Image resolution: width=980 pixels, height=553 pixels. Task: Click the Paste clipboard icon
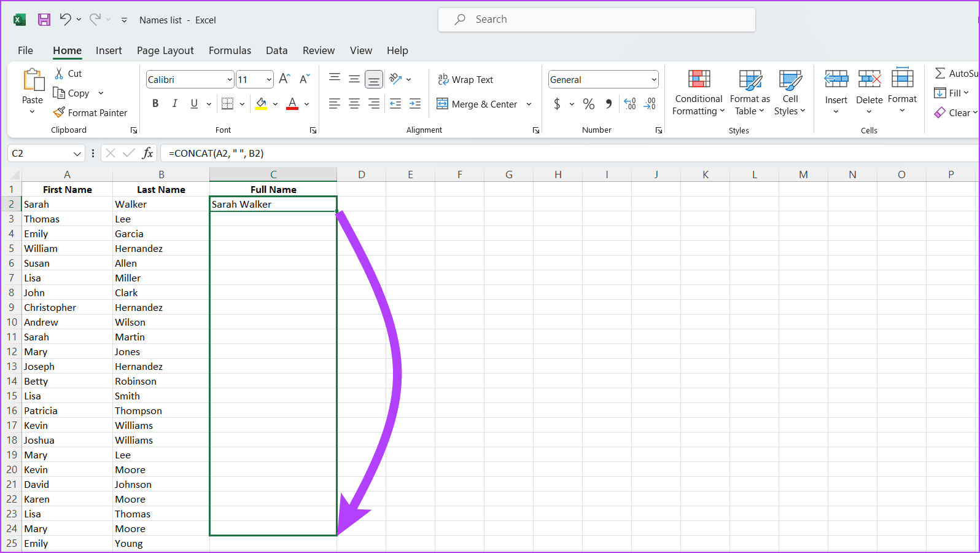33,80
